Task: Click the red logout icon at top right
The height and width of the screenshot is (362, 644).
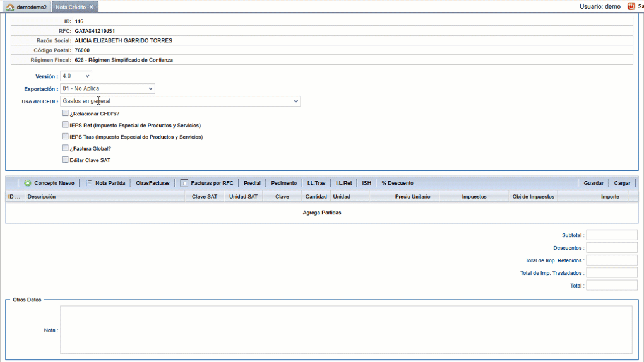Action: (x=631, y=6)
